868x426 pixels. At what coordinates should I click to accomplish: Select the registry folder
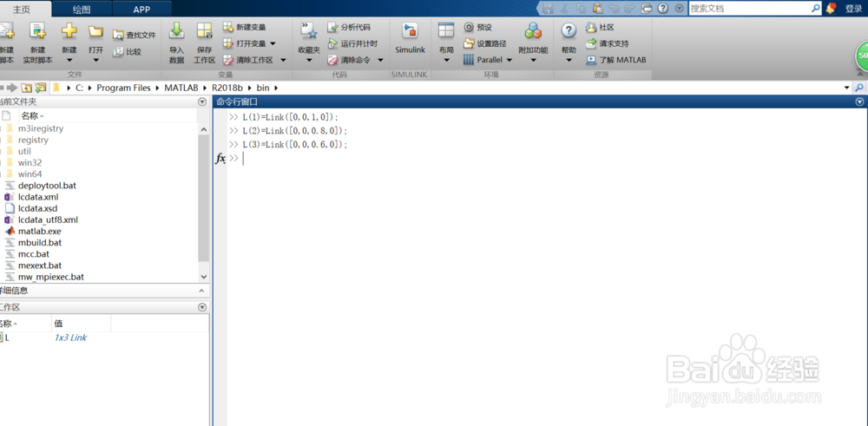(x=33, y=140)
